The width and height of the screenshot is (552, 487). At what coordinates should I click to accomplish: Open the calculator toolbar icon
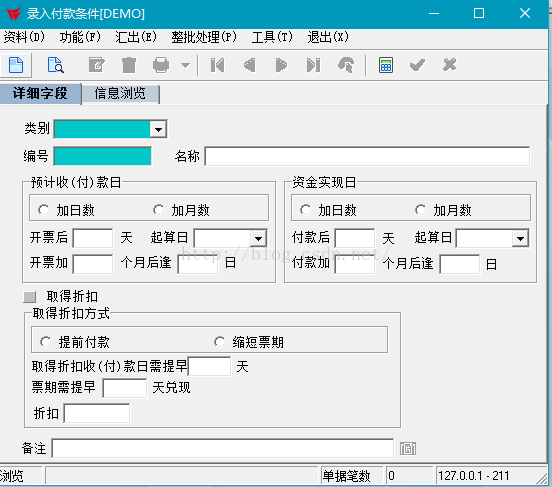[x=386, y=65]
